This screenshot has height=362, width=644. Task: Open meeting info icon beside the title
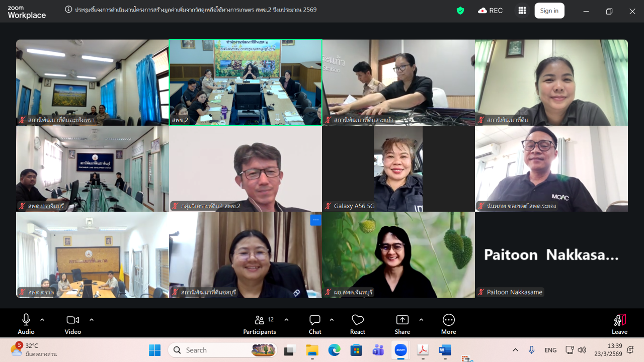point(68,10)
